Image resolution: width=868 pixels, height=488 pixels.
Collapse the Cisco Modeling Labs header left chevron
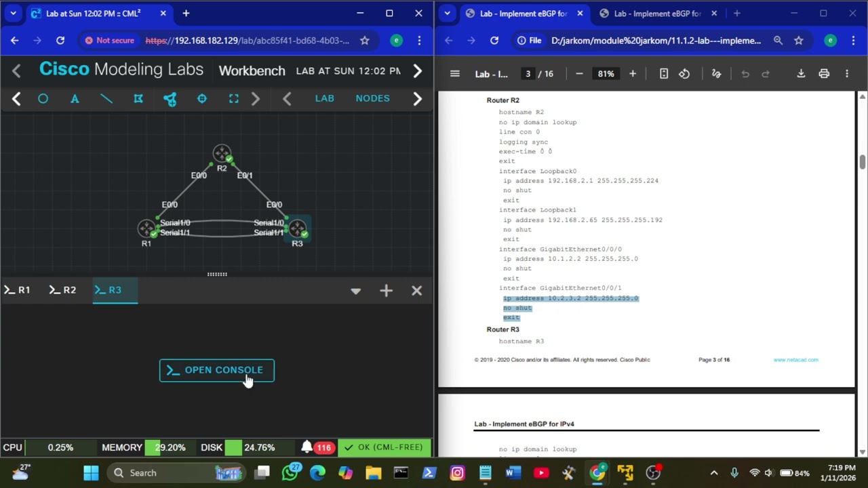pyautogui.click(x=16, y=70)
